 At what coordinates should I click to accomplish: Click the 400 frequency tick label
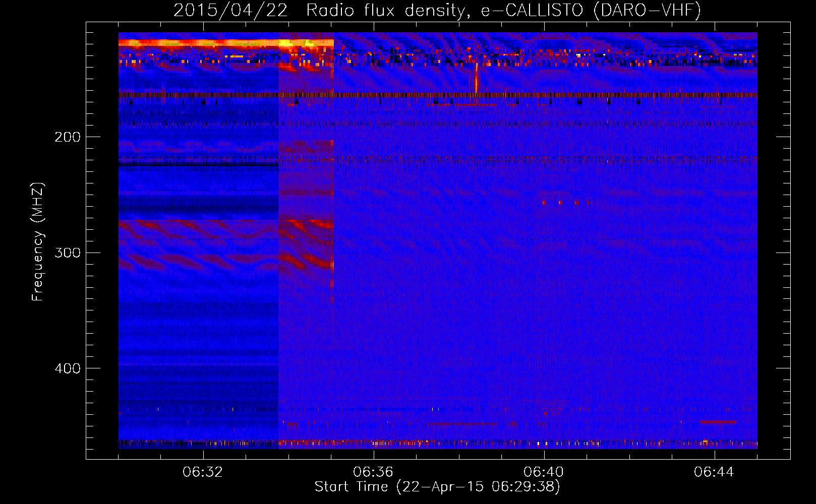tap(68, 368)
